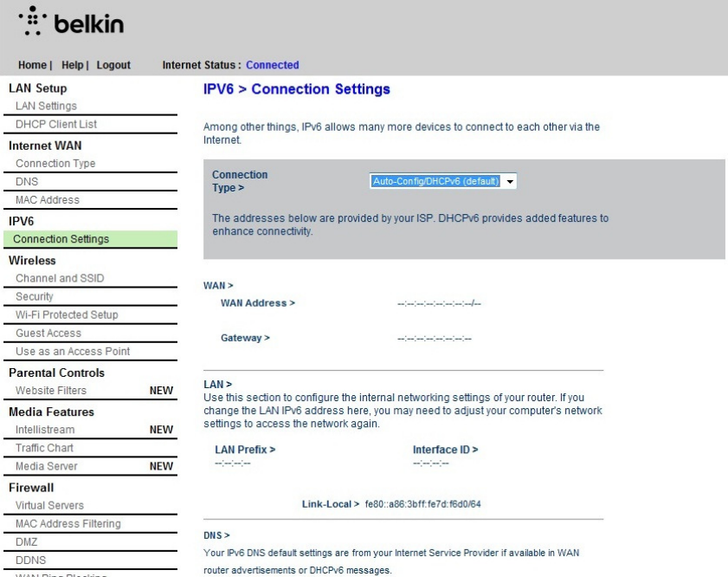Open Wi-Fi Protected Setup page
The width and height of the screenshot is (728, 577).
point(67,314)
